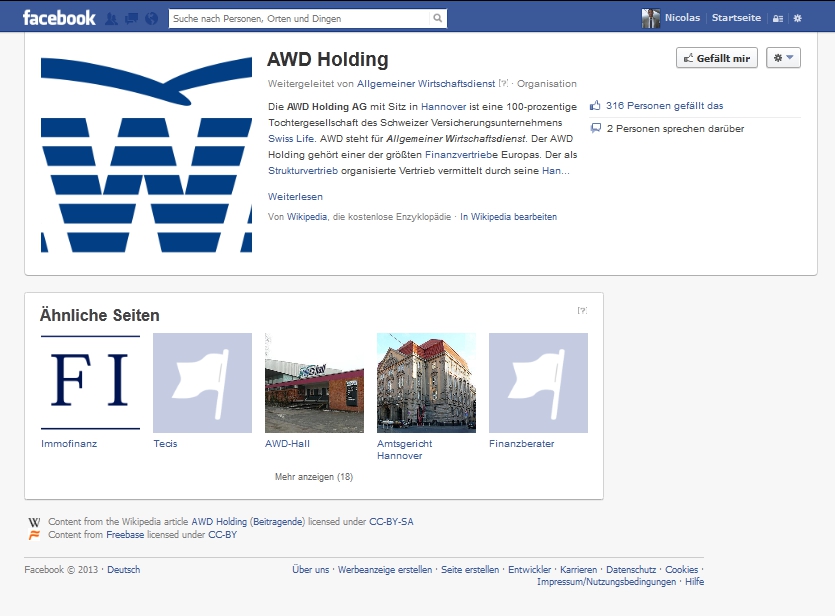Open Entwickler footer link
This screenshot has width=835, height=616.
529,569
